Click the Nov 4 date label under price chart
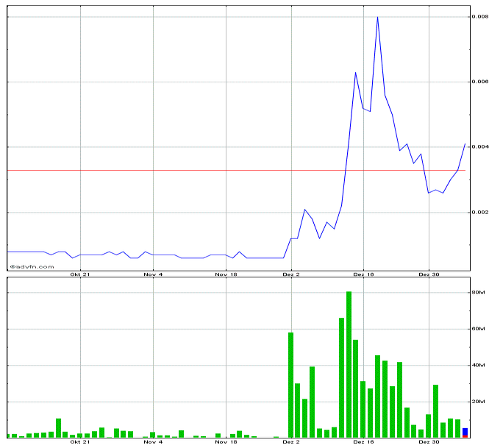 pos(153,274)
